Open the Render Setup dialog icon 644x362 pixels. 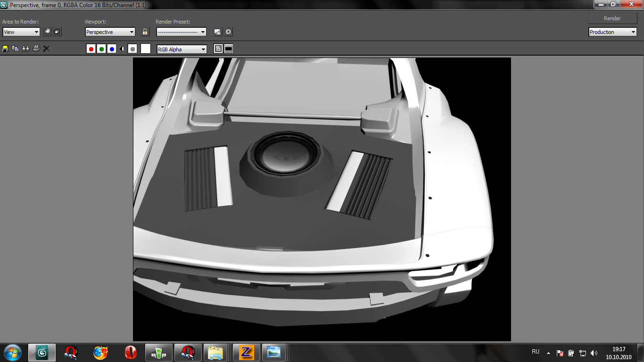[x=217, y=32]
